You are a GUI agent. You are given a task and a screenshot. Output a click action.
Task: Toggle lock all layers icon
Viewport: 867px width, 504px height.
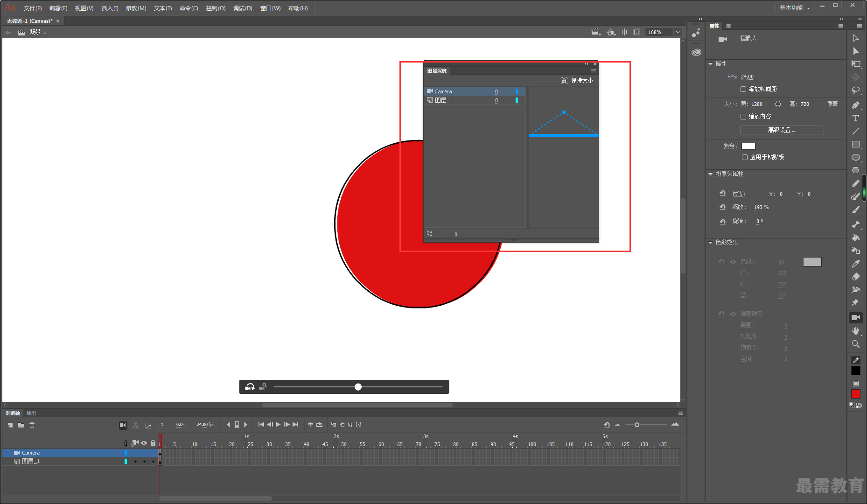pyautogui.click(x=153, y=443)
